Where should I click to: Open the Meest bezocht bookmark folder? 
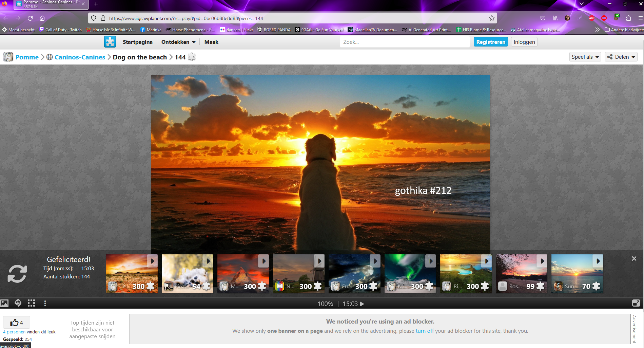pos(18,30)
